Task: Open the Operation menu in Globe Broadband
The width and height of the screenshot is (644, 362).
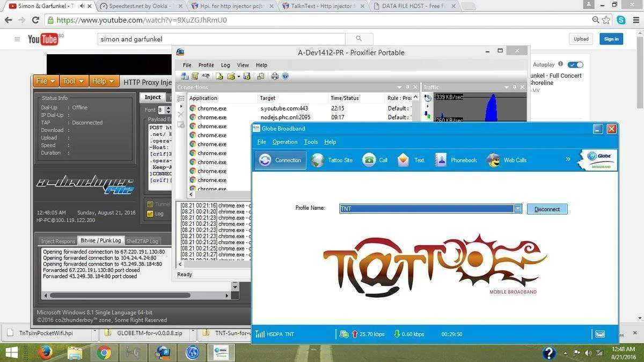Action: pos(284,142)
